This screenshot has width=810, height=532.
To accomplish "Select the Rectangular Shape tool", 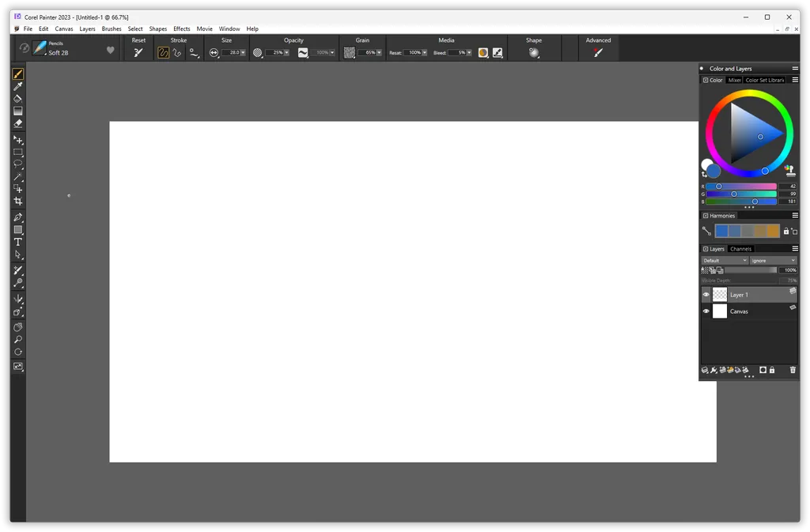I will 17,229.
